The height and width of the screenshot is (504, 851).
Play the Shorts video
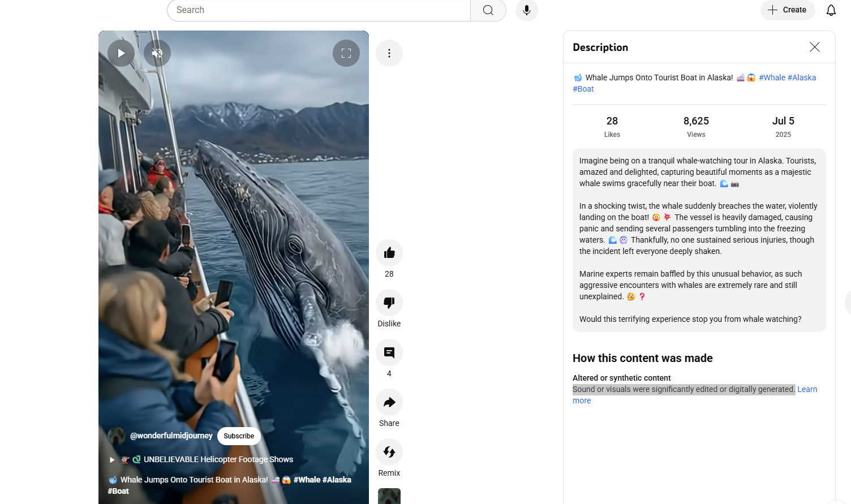tap(121, 53)
